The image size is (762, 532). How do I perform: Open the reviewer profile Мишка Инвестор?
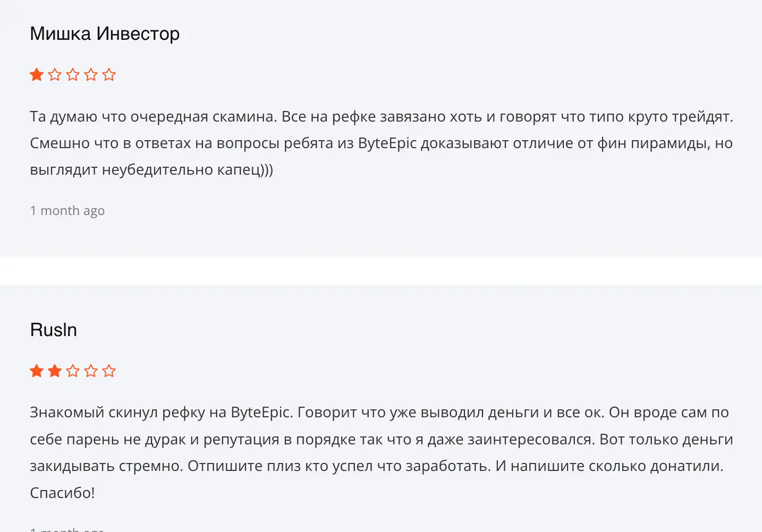105,33
